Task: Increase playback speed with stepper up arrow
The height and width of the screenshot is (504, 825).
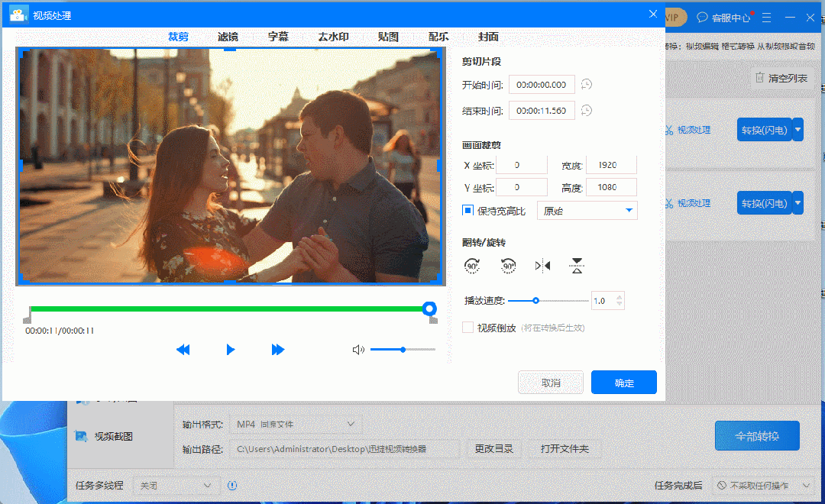Action: pos(620,297)
